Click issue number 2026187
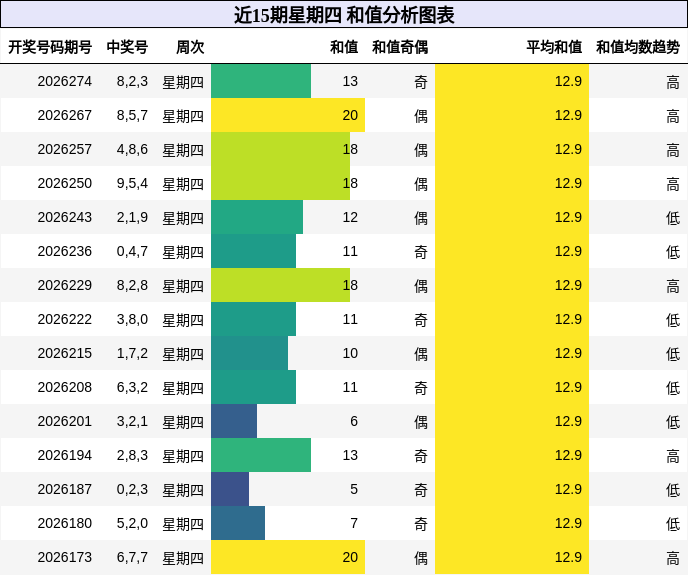 64,489
